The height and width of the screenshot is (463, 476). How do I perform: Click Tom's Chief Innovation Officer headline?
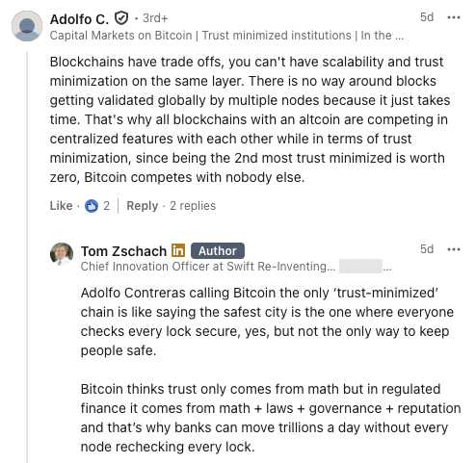(208, 267)
